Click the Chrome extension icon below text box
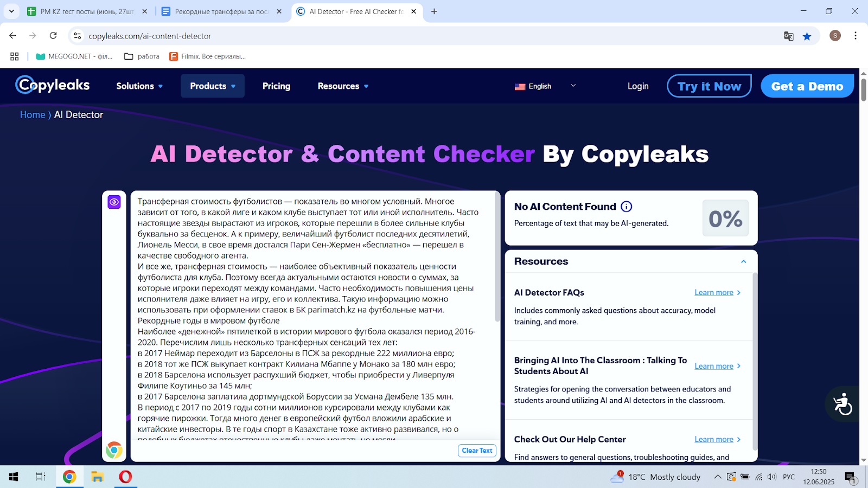Image resolution: width=868 pixels, height=488 pixels. coord(114,450)
